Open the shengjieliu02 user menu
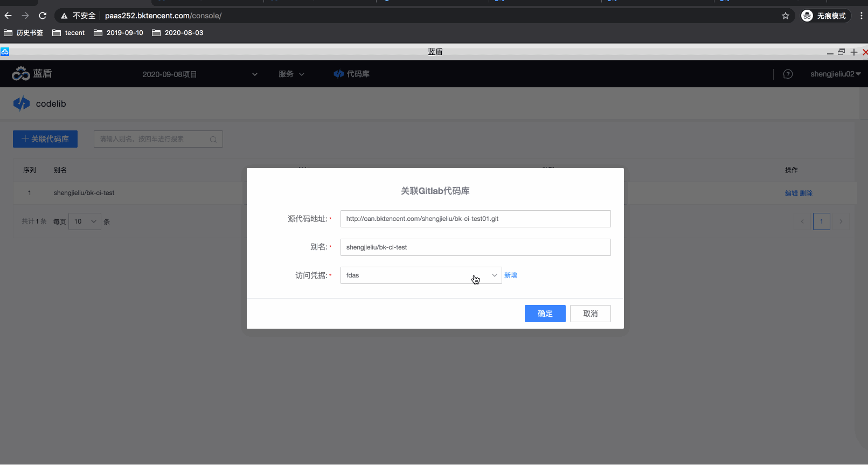The image size is (868, 465). [835, 74]
